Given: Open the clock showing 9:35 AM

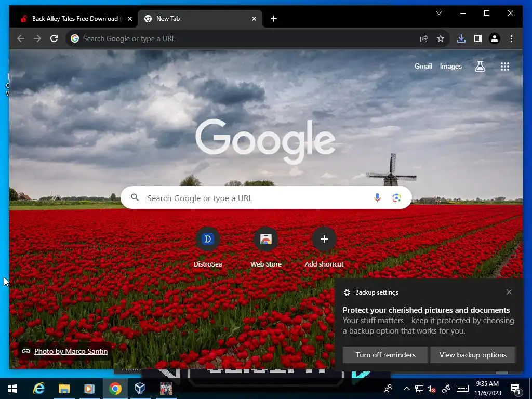Looking at the screenshot, I should 487,389.
